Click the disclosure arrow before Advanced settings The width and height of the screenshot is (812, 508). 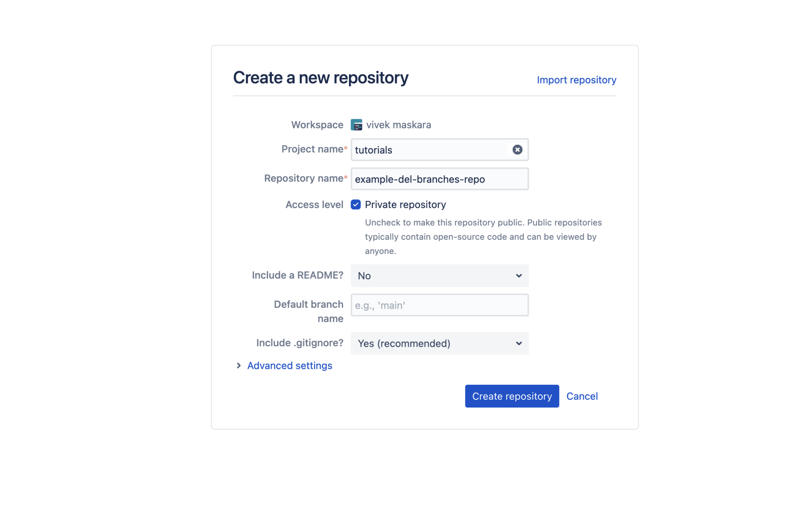pos(238,365)
